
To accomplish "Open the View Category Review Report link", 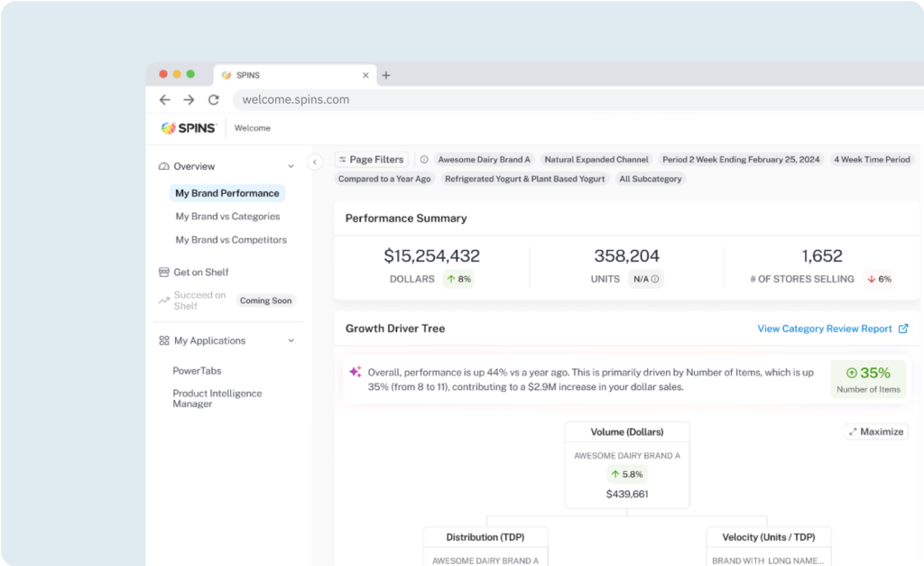I will 825,329.
